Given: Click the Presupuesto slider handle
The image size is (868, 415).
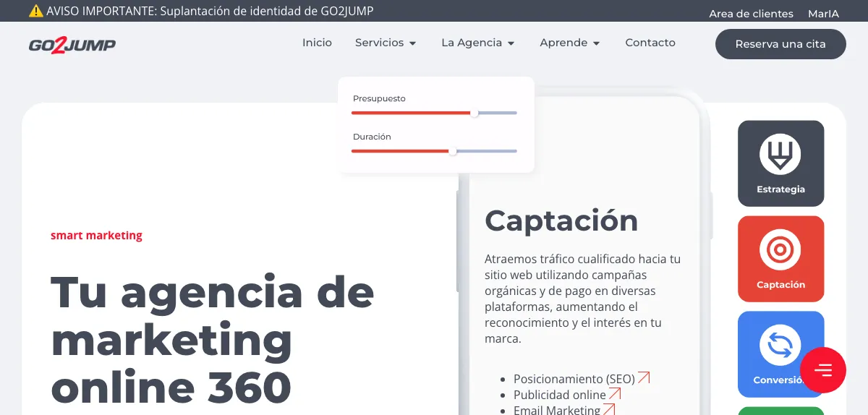Looking at the screenshot, I should 475,113.
